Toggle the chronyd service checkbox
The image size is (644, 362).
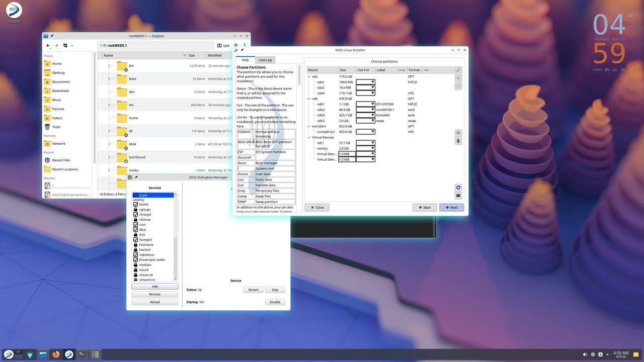[136, 214]
